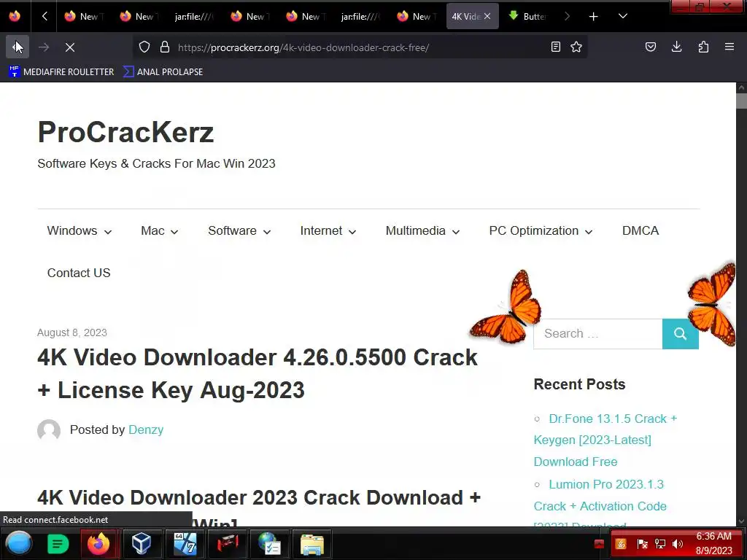Open the Windows Start orb
Viewport: 747px width, 560px height.
pos(18,543)
